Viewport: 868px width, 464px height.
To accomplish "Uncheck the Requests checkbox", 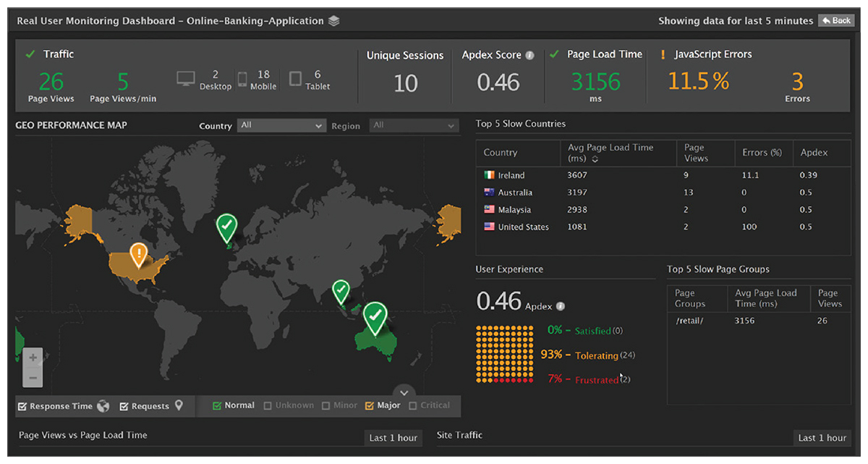I will click(x=124, y=407).
